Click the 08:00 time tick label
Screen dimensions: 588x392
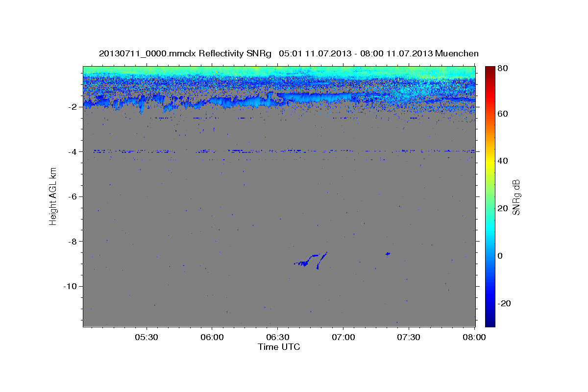coord(474,337)
